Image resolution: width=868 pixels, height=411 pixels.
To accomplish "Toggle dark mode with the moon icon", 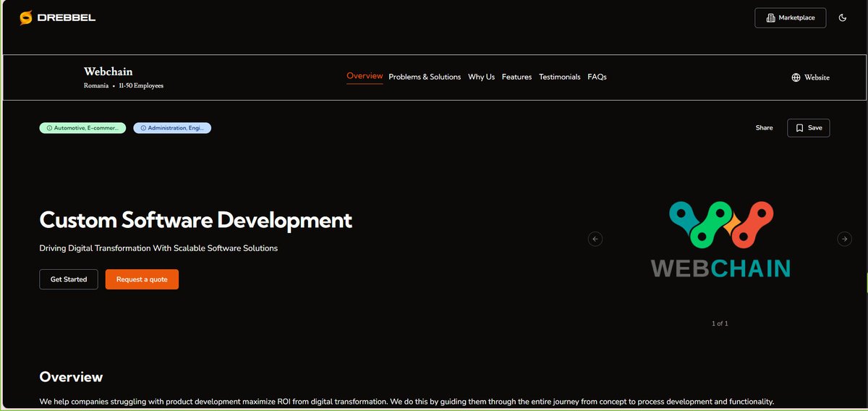I will (x=842, y=17).
